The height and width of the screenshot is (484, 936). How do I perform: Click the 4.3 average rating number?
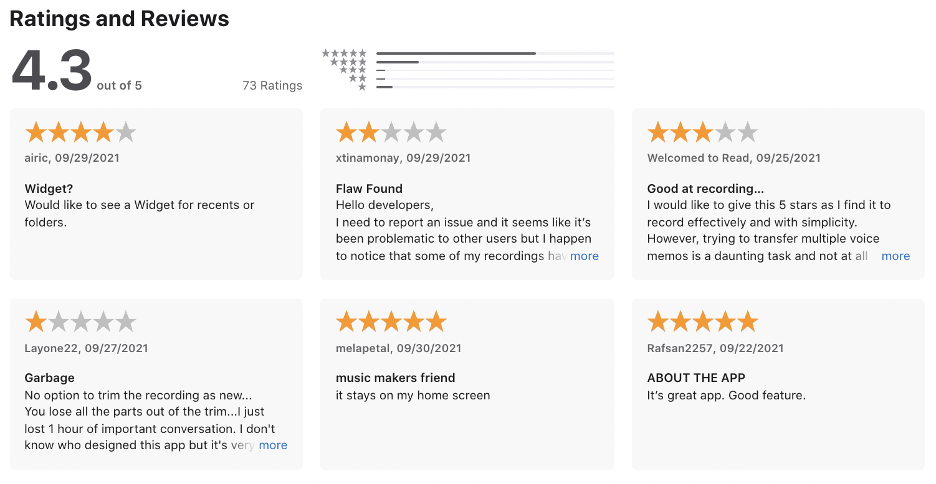51,70
